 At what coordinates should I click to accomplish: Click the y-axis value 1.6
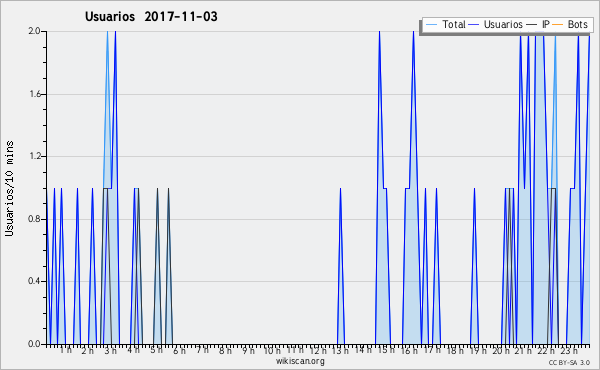(x=34, y=94)
